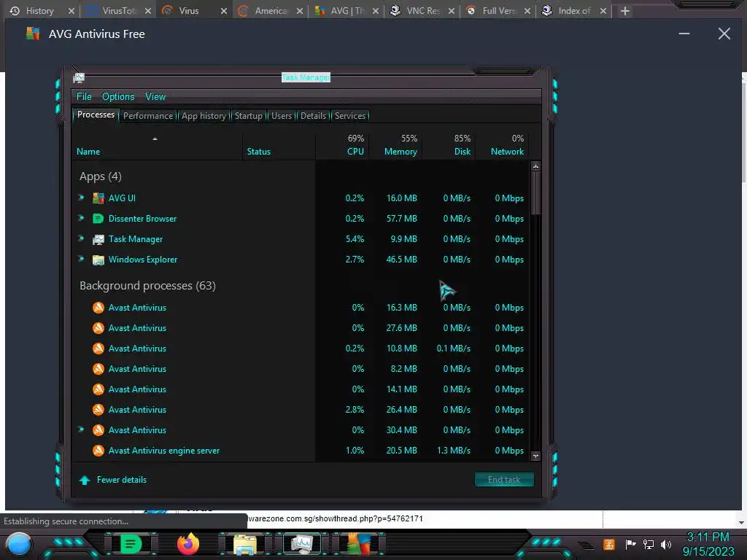Screen dimensions: 747x560
Task: Expand the Avast Antivirus 30.4 MB process
Action: coord(82,429)
